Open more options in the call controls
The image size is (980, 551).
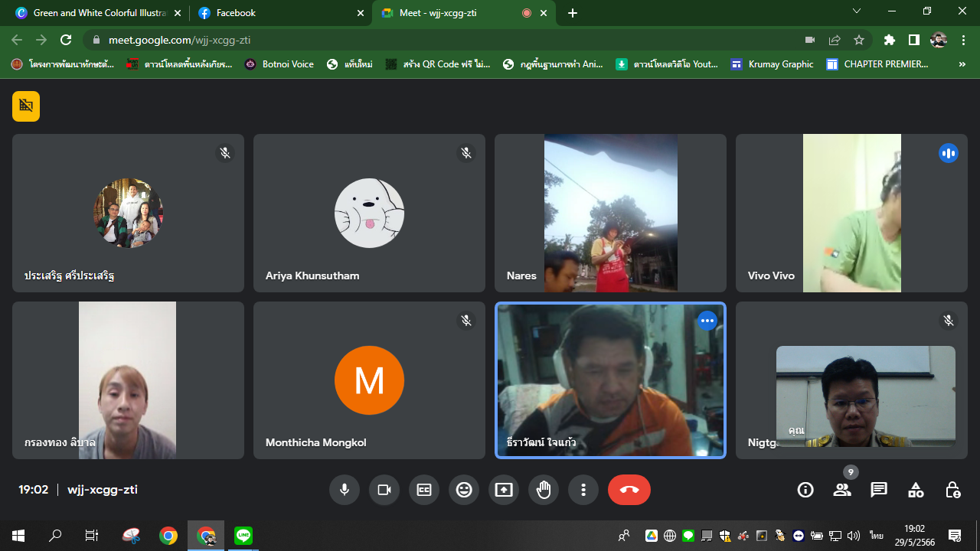point(583,490)
